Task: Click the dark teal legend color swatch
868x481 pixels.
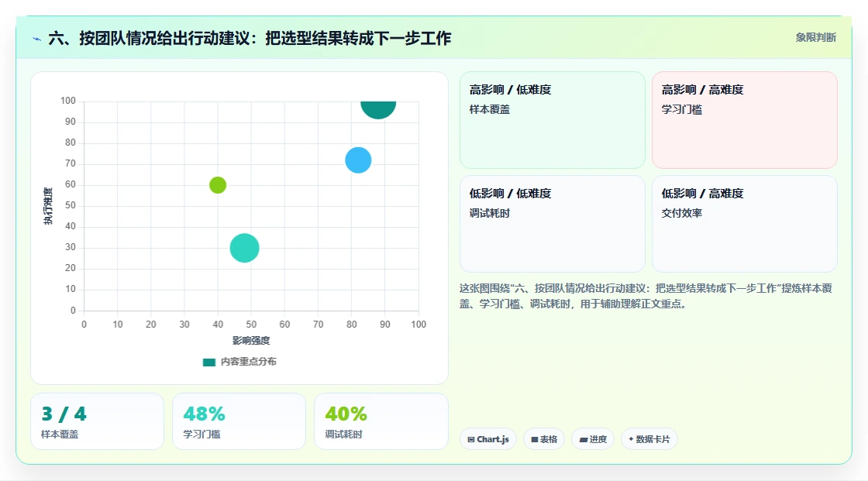Action: 208,362
